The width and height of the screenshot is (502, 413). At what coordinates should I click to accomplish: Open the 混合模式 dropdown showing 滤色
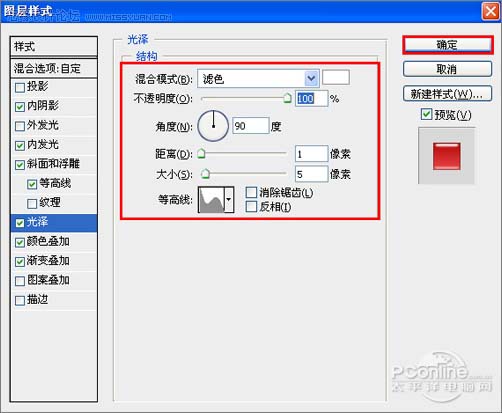[258, 79]
